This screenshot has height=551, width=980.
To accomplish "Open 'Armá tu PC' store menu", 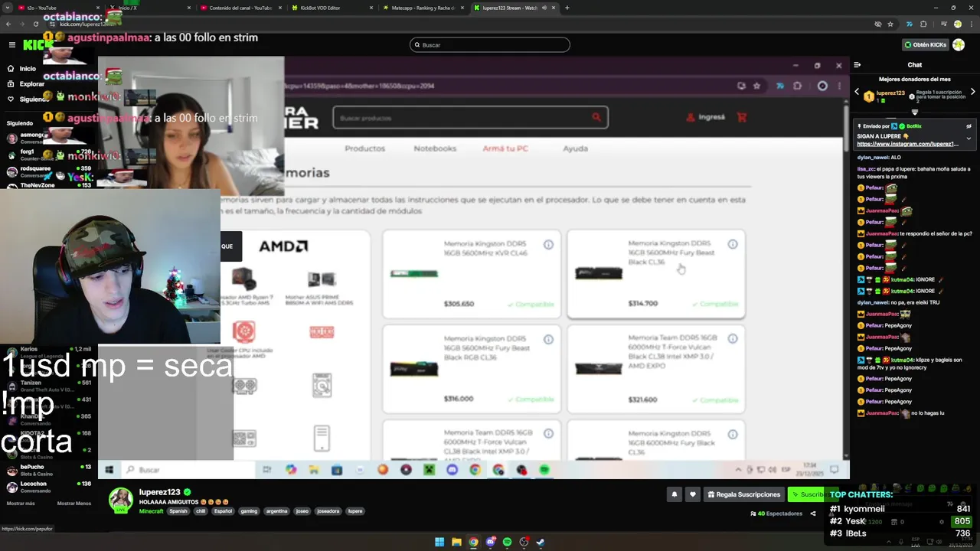I will [x=505, y=148].
